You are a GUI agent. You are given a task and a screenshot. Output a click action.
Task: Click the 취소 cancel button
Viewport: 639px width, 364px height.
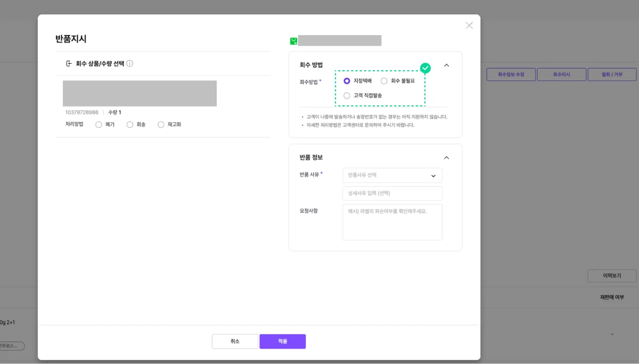point(235,341)
